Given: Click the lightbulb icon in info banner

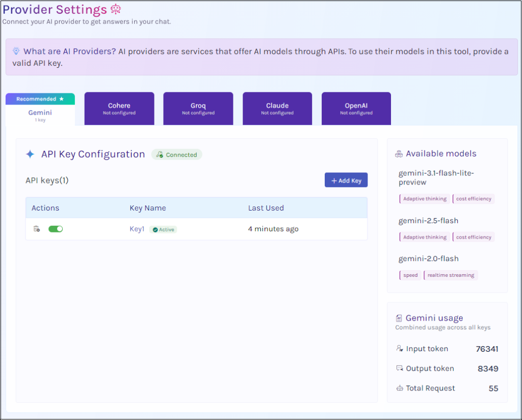Looking at the screenshot, I should (16, 51).
